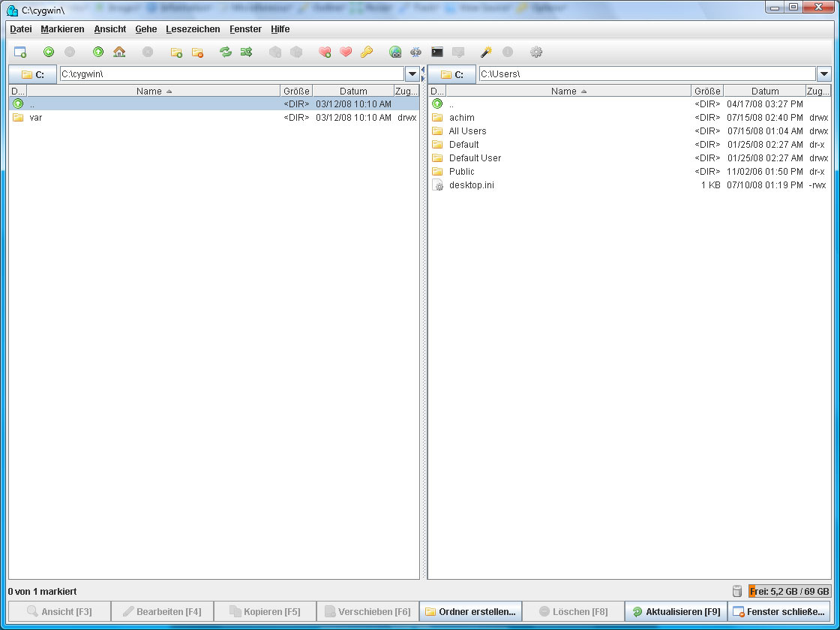Click the greyed-out file properties info icon
840x630 pixels.
click(507, 52)
